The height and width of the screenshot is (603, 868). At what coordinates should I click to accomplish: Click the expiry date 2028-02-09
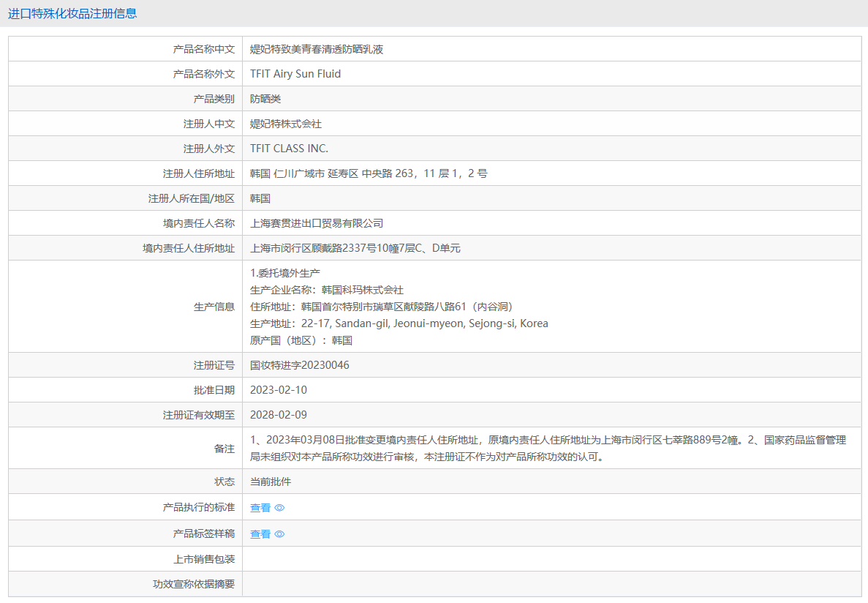point(279,415)
